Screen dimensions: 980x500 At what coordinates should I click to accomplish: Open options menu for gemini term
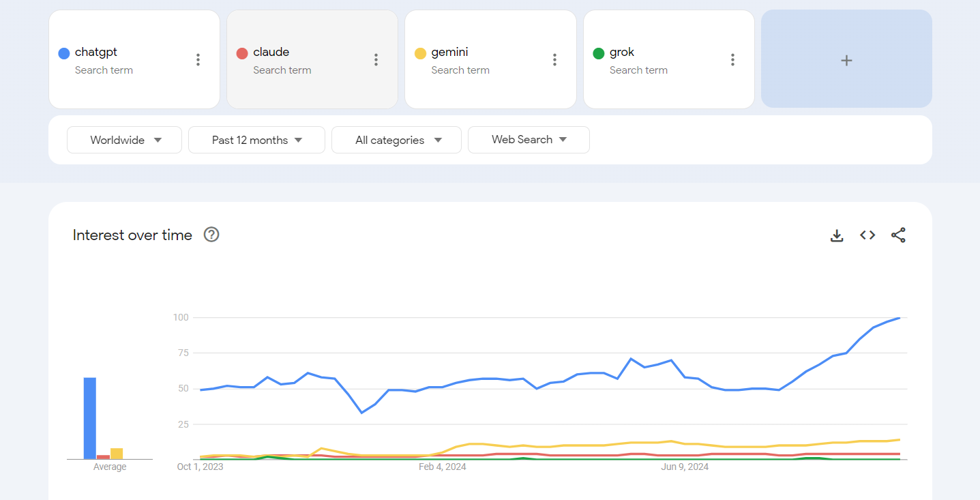pos(554,60)
